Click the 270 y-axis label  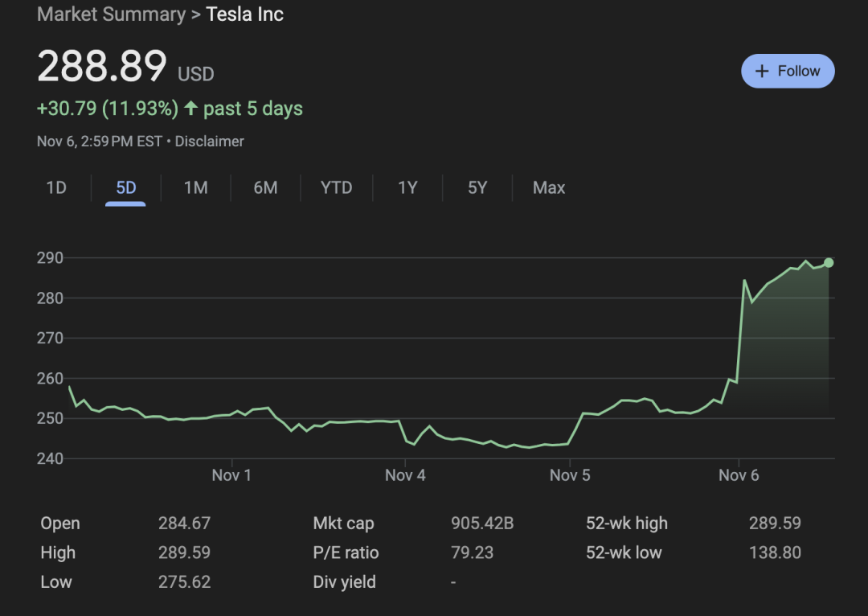coord(50,339)
